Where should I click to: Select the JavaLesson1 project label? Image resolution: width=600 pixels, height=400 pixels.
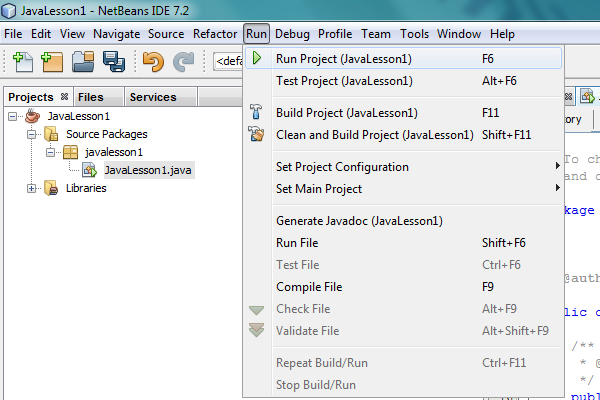click(x=79, y=116)
